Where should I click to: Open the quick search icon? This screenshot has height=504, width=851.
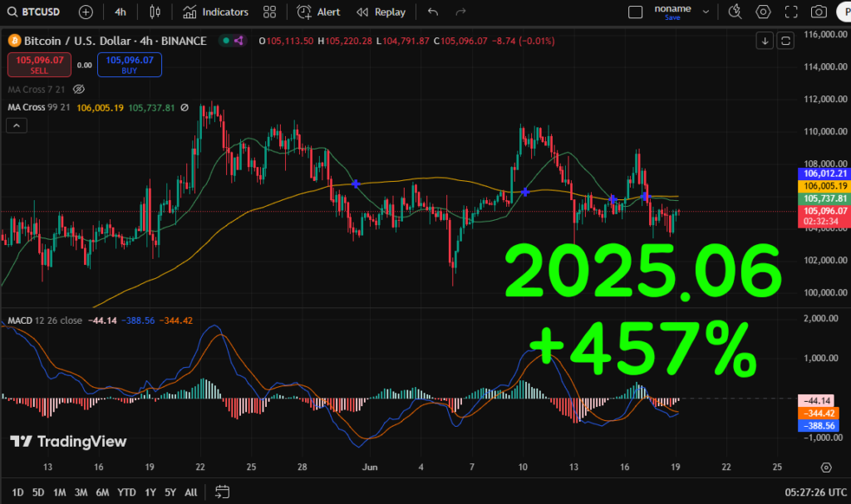tap(735, 12)
